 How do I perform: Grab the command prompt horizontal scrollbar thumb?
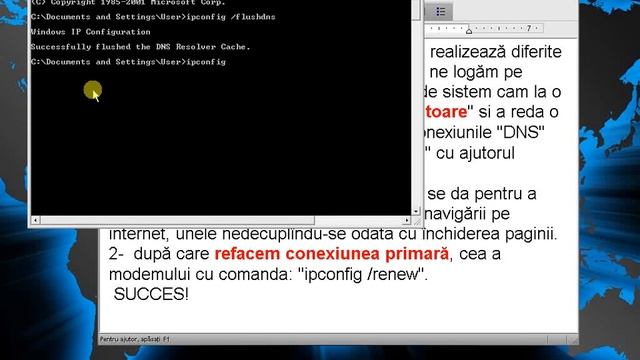click(178, 220)
